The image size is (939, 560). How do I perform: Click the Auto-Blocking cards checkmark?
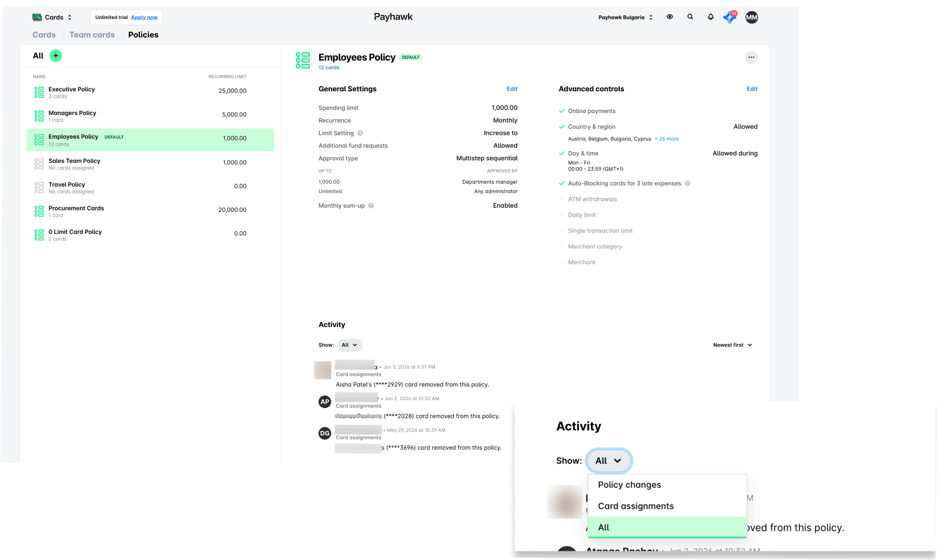[x=562, y=183]
